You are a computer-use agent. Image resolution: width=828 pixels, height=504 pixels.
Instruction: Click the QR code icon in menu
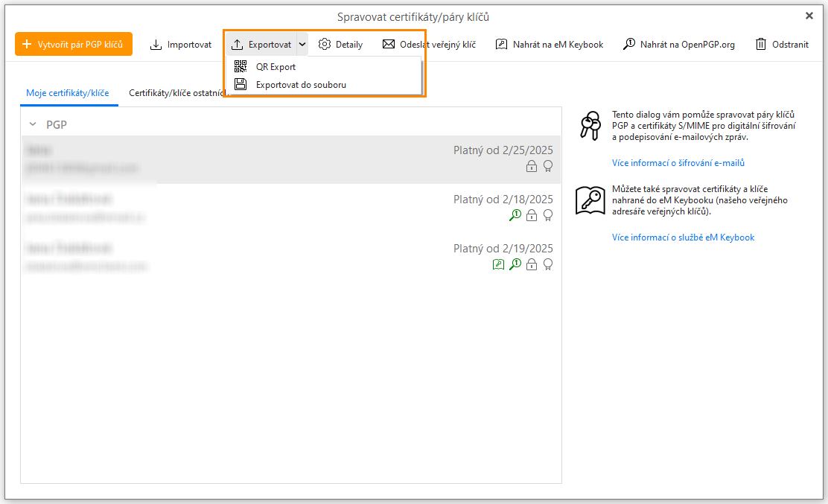point(241,67)
